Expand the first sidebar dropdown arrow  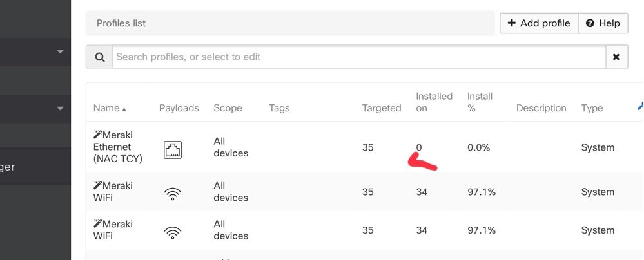pyautogui.click(x=61, y=51)
